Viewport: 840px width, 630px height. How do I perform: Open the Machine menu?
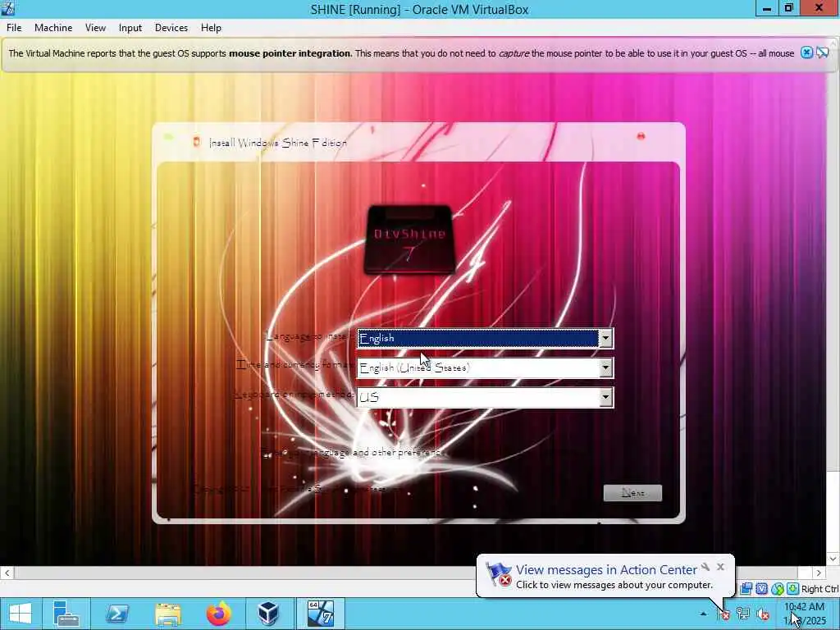(x=53, y=28)
